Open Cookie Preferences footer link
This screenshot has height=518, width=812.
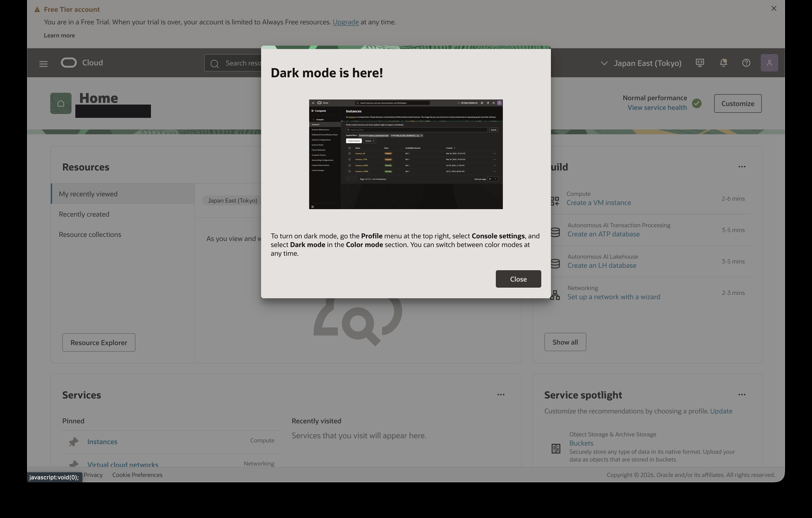coord(137,475)
